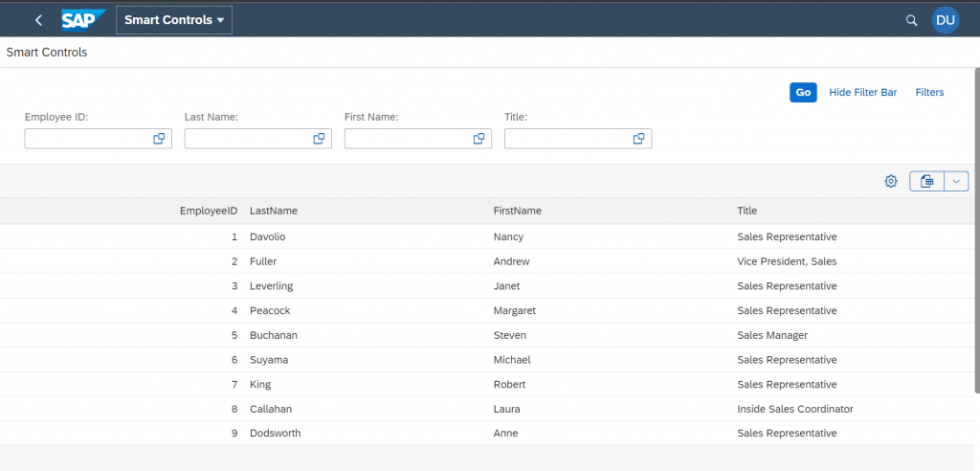Open the search magnifier icon
Viewport: 980px width, 471px height.
(x=911, y=20)
